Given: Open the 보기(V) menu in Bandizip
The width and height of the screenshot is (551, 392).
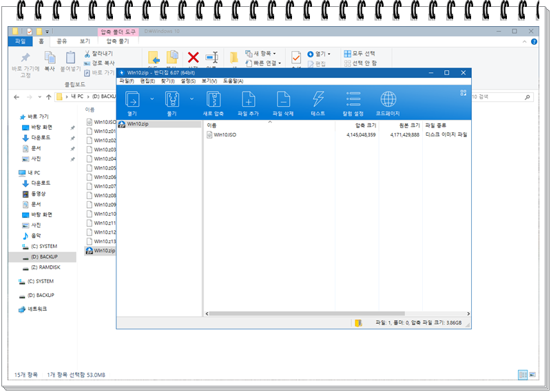Looking at the screenshot, I should (x=209, y=81).
